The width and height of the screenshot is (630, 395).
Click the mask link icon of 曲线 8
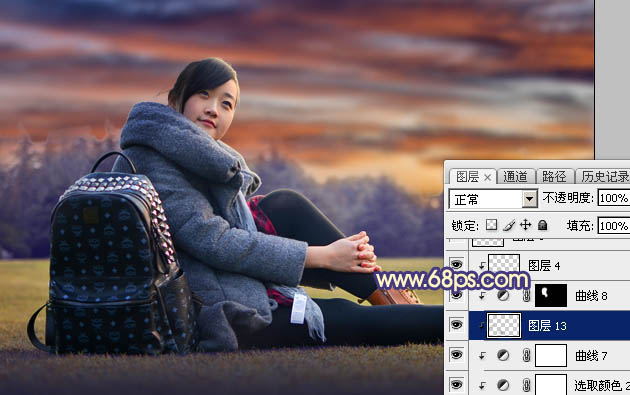tap(526, 296)
